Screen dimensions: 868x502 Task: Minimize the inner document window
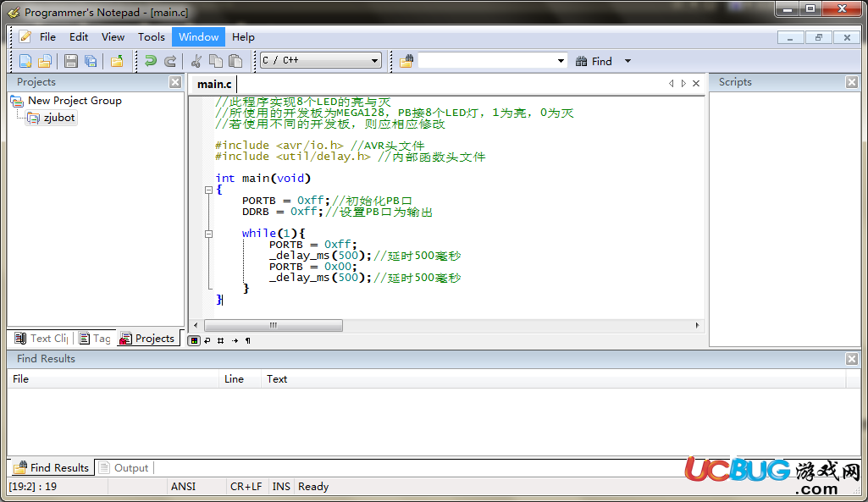tap(790, 37)
